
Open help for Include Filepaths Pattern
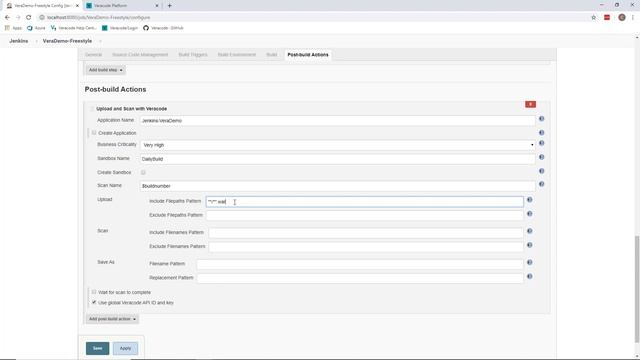click(x=529, y=200)
